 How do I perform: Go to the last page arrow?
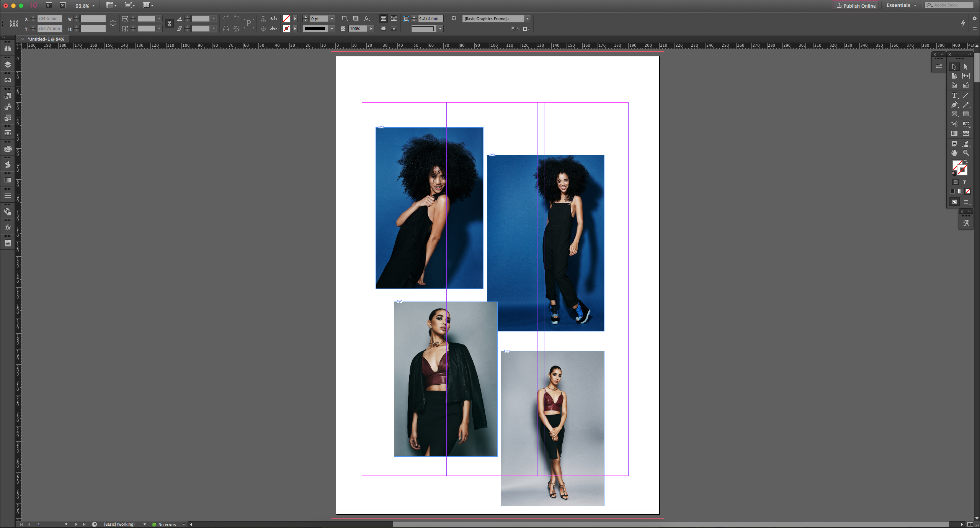click(84, 525)
